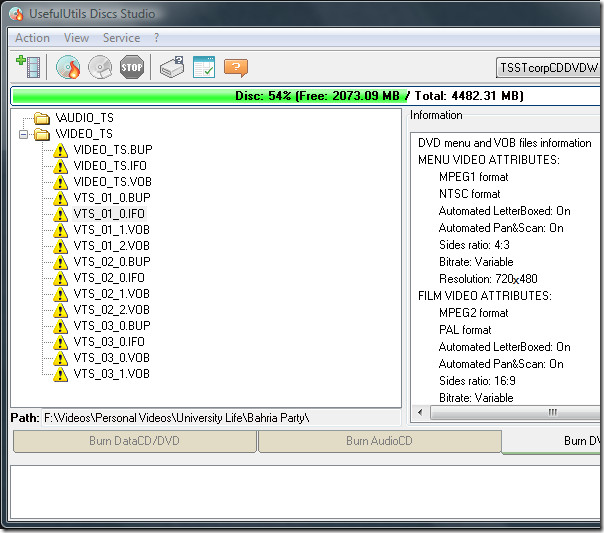This screenshot has width=604, height=533.
Task: Click warning icon beside VTS_01_2.VOB
Action: (x=60, y=246)
